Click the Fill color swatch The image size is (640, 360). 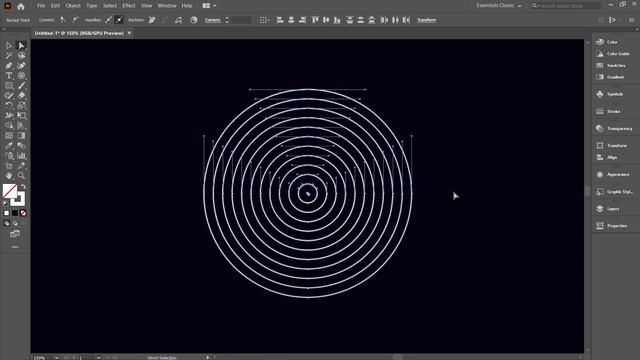pos(9,191)
